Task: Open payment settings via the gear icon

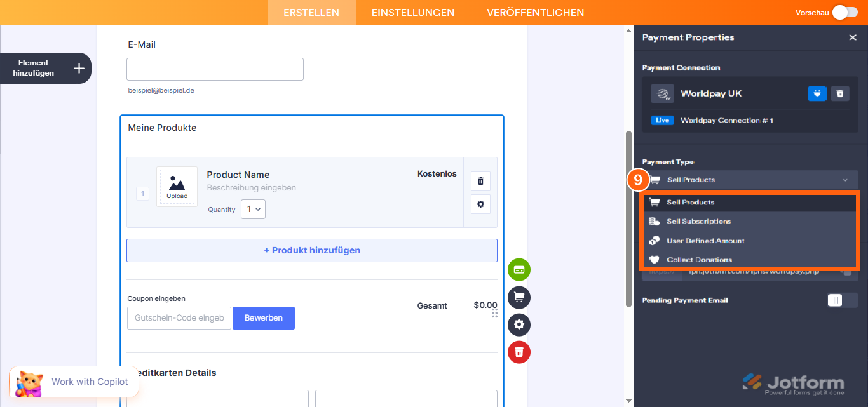Action: pos(519,324)
